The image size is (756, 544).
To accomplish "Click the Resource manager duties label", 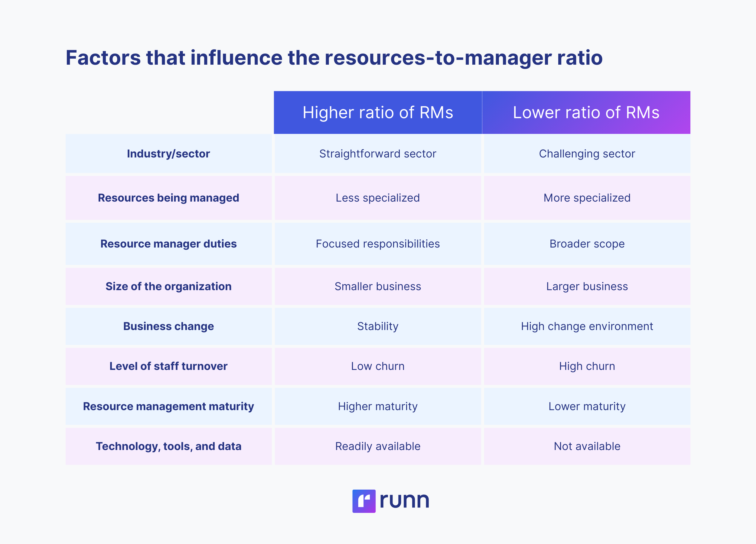I will point(168,244).
